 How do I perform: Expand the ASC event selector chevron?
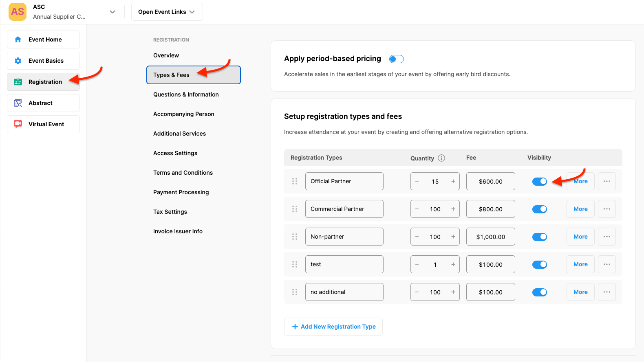coord(112,12)
